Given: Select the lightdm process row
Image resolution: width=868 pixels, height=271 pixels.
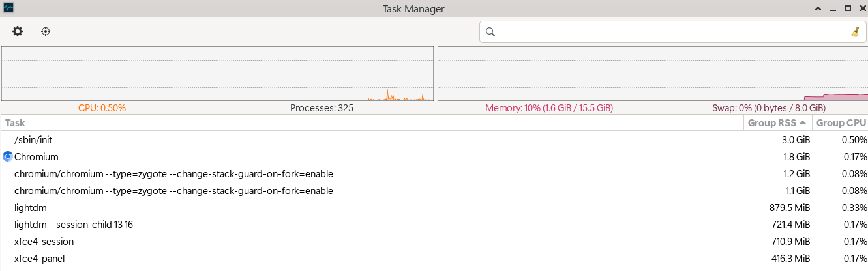Looking at the screenshot, I should pos(434,208).
